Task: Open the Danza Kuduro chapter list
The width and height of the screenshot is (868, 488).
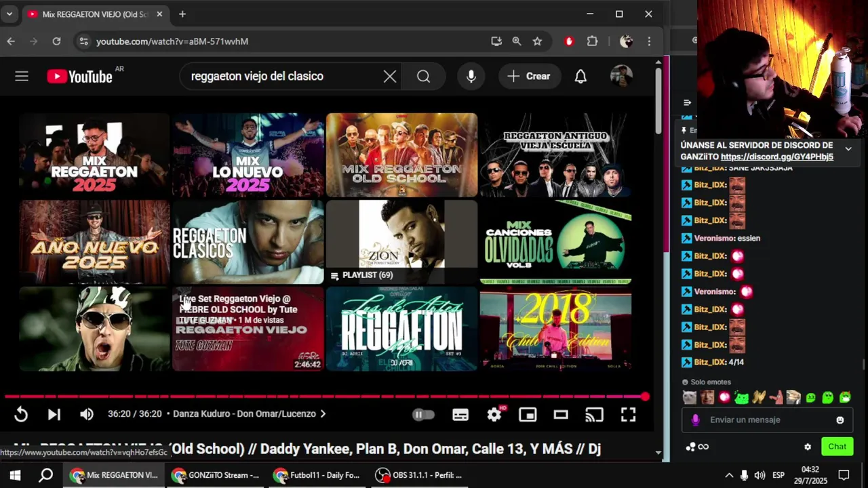Action: [x=250, y=413]
